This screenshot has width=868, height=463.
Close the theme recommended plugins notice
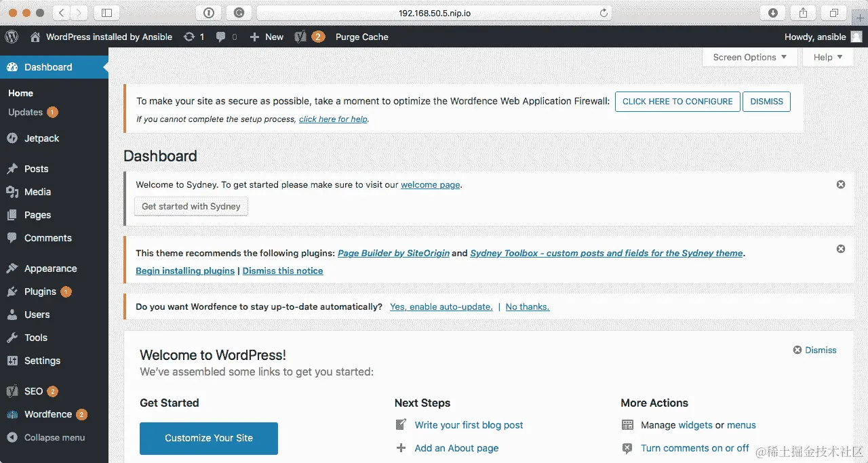[x=841, y=249]
